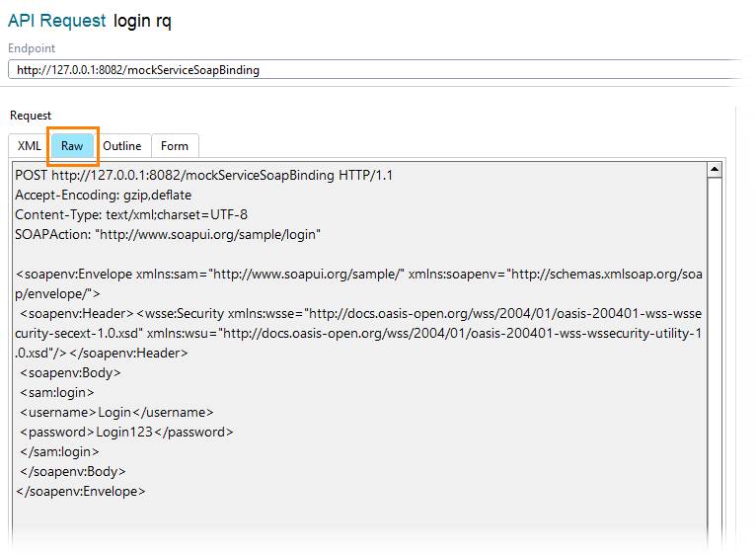Viewport: 756px width, 555px height.
Task: Switch to the Form view tab
Action: tap(175, 146)
